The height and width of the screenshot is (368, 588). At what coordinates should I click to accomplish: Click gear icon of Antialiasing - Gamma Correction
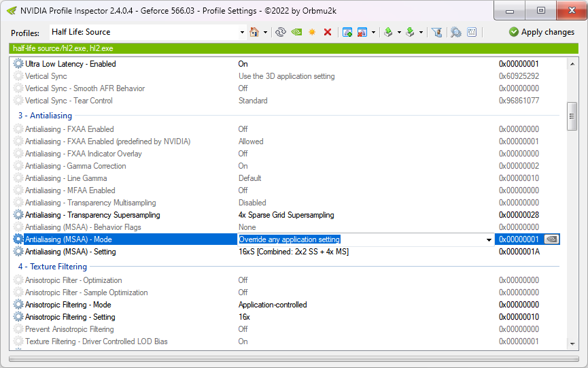18,166
